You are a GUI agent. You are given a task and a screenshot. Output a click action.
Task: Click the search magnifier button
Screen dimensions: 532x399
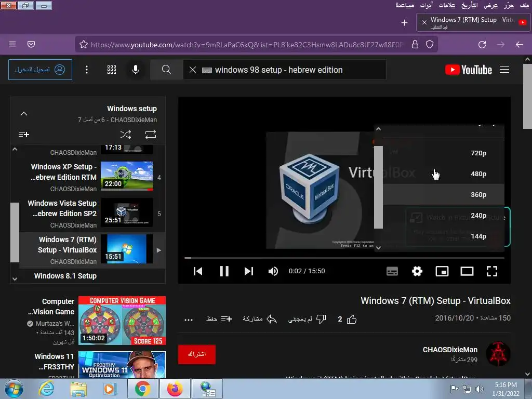167,70
